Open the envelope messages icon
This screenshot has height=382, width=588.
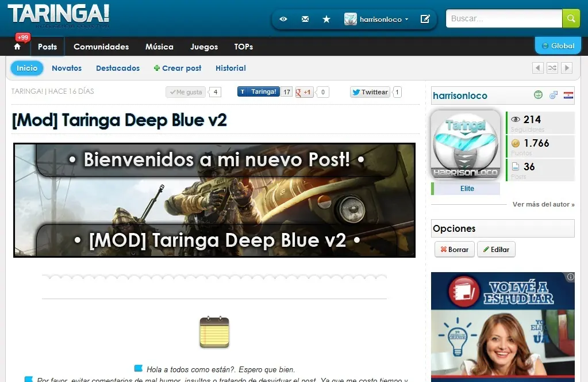[305, 19]
